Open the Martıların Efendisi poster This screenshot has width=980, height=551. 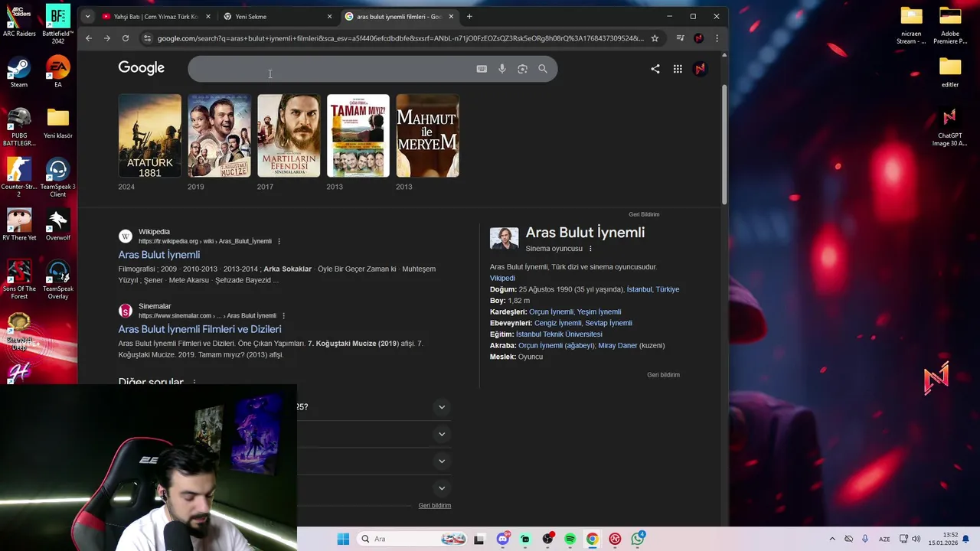289,135
